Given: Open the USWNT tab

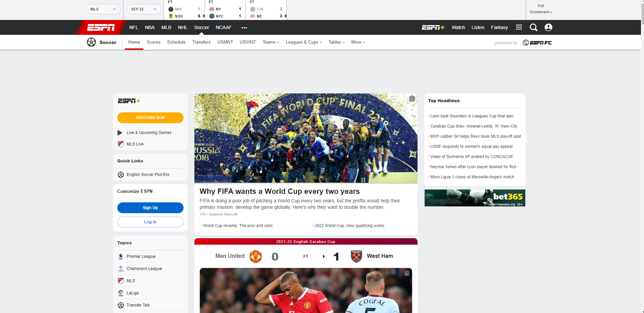Looking at the screenshot, I should [x=248, y=42].
